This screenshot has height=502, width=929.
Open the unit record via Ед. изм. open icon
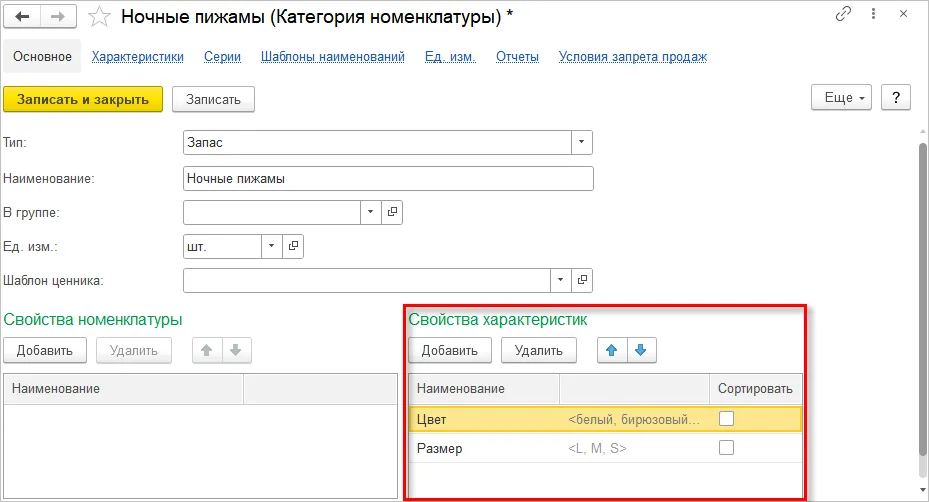click(293, 246)
